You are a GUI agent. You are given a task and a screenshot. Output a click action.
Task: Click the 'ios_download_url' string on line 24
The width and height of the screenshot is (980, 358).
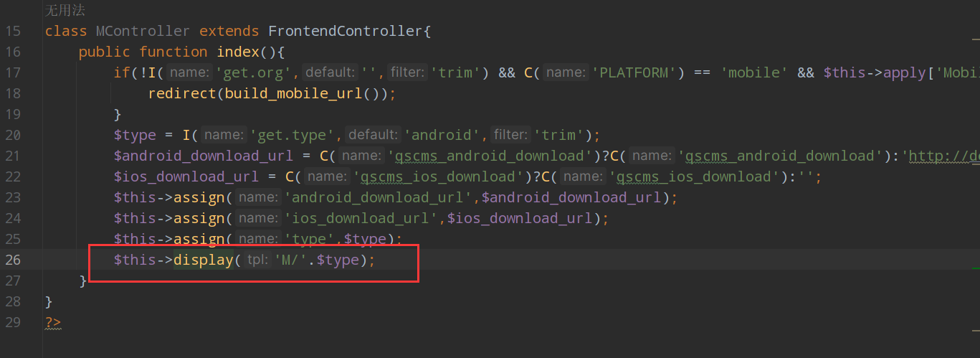pyautogui.click(x=362, y=218)
